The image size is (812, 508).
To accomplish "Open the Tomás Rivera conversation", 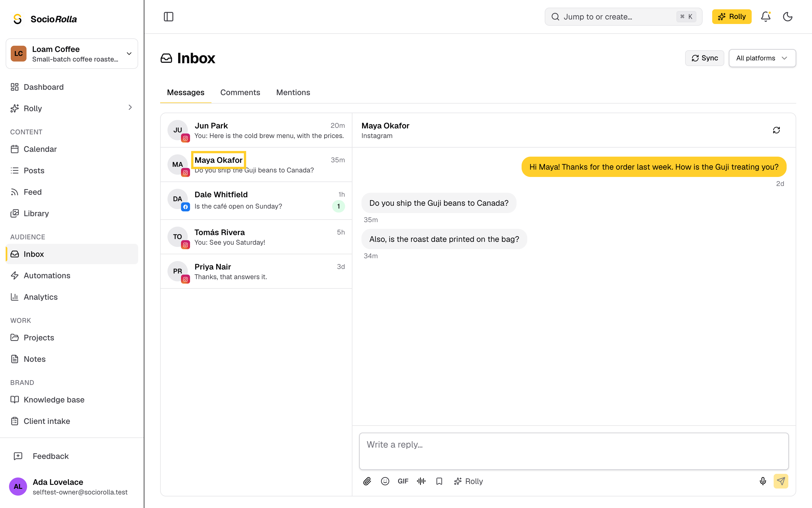I will click(x=256, y=237).
